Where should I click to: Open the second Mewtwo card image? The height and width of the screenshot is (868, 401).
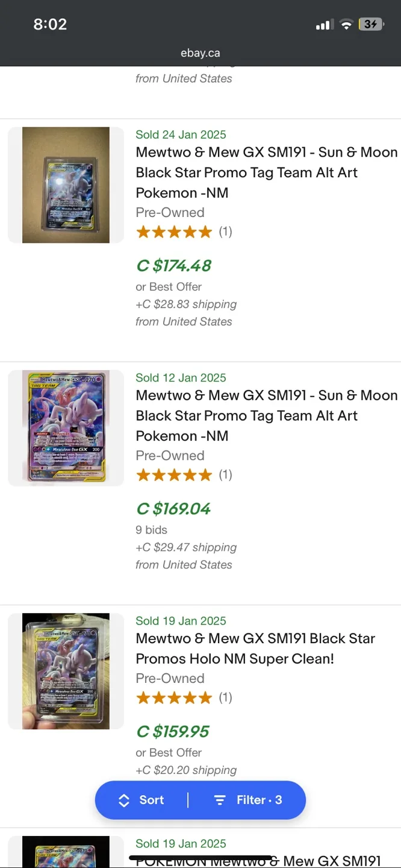pos(66,427)
